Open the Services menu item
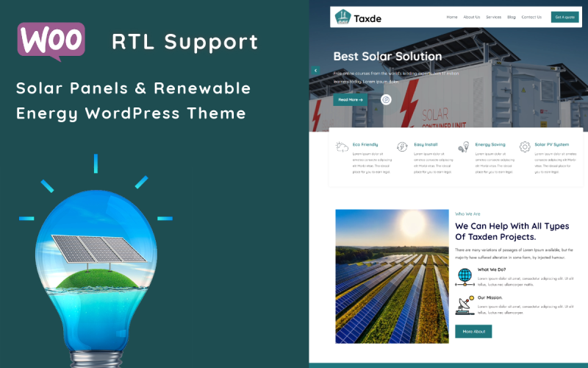Viewport: 588px width, 368px height. tap(493, 17)
